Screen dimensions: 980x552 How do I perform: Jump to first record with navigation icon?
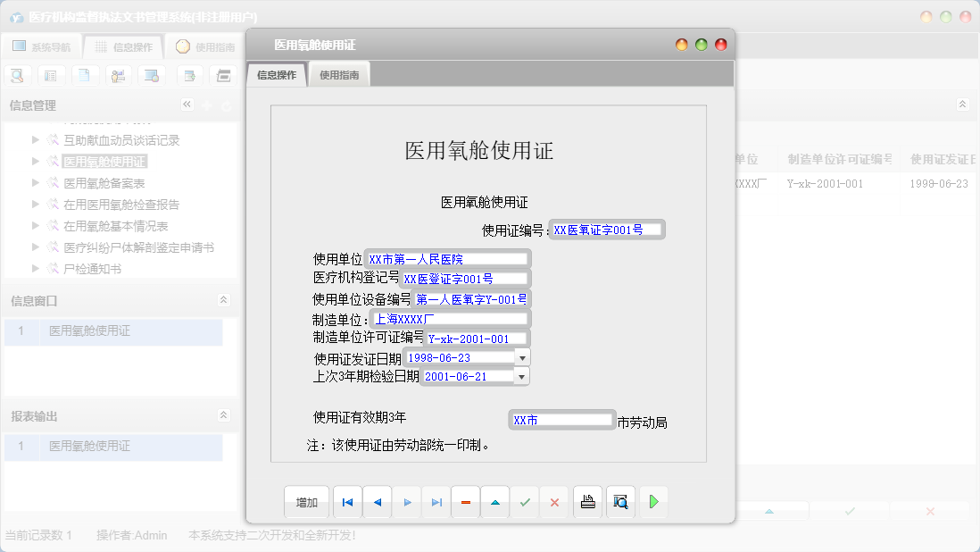(x=347, y=503)
